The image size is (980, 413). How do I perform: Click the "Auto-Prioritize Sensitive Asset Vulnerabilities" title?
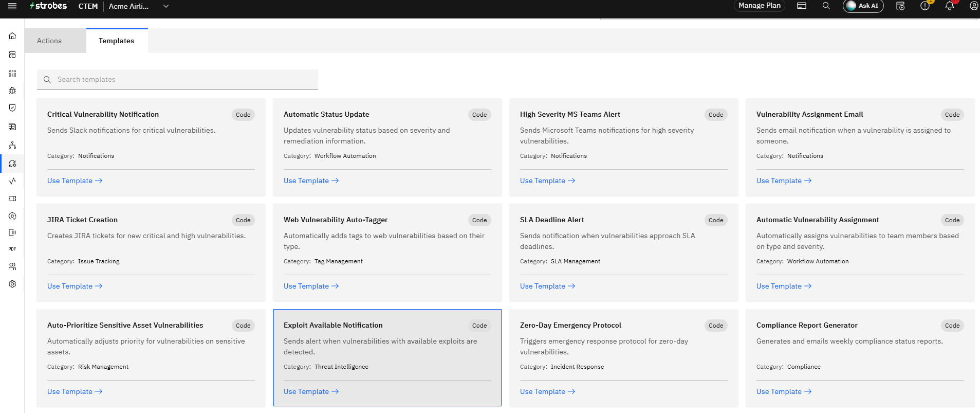125,325
